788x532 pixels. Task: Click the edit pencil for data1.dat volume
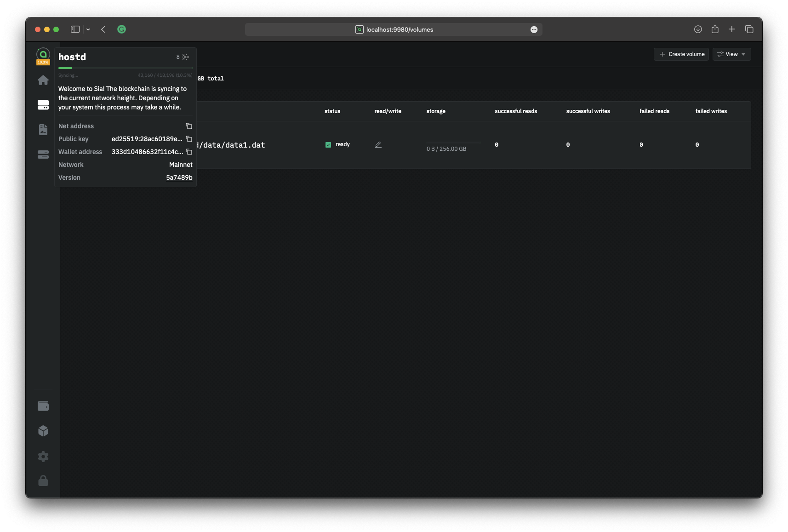tap(378, 144)
